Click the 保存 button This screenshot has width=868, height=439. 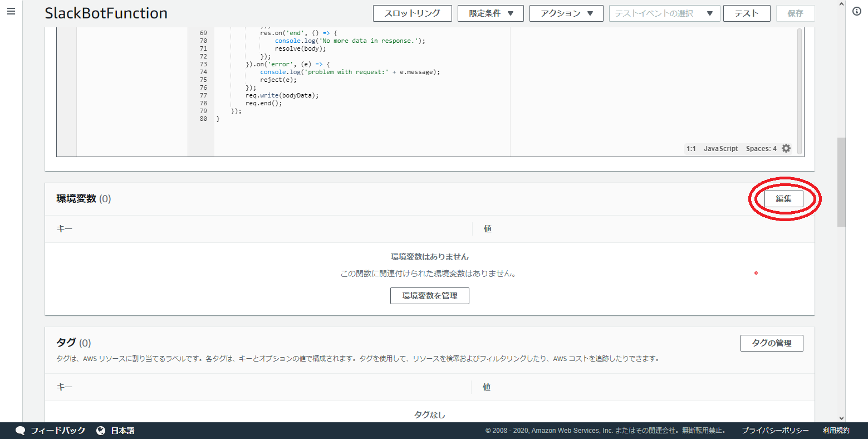[795, 13]
